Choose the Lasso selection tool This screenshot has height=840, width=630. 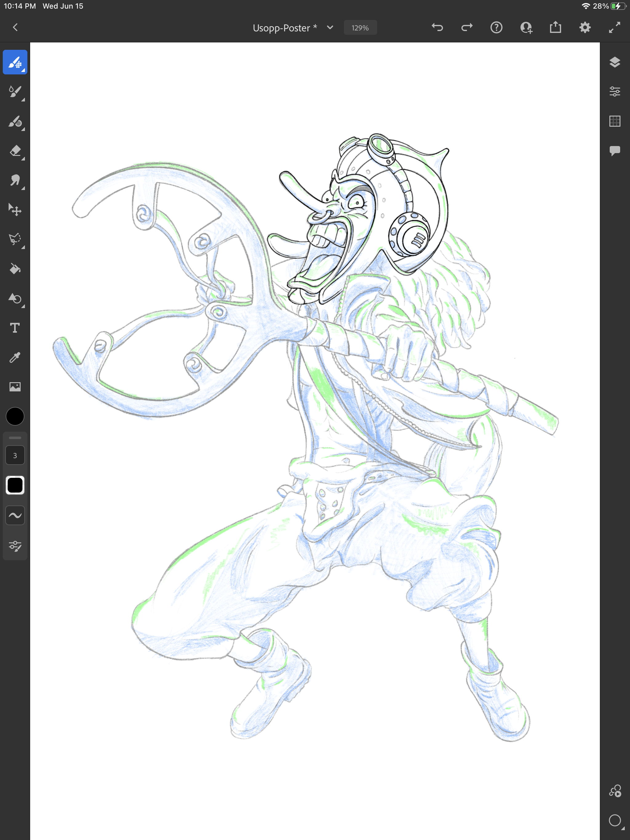[15, 239]
